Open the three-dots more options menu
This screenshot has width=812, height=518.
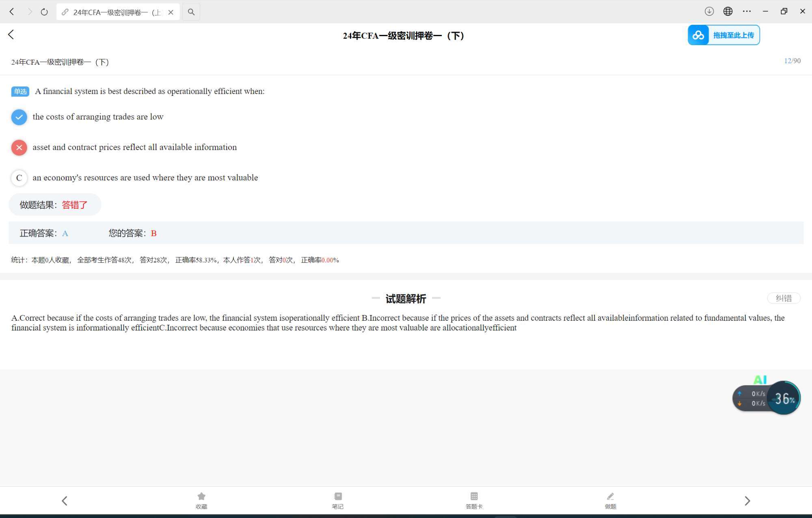[x=747, y=11]
